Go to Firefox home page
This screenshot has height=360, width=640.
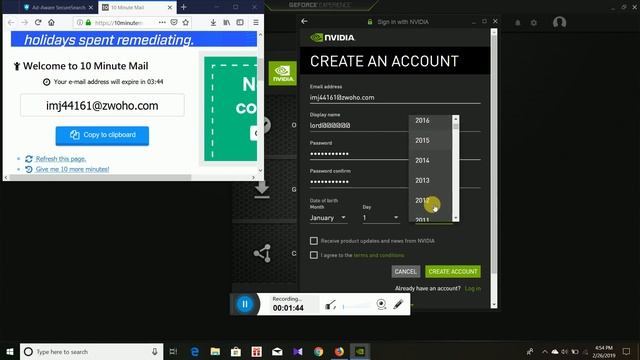[x=51, y=22]
